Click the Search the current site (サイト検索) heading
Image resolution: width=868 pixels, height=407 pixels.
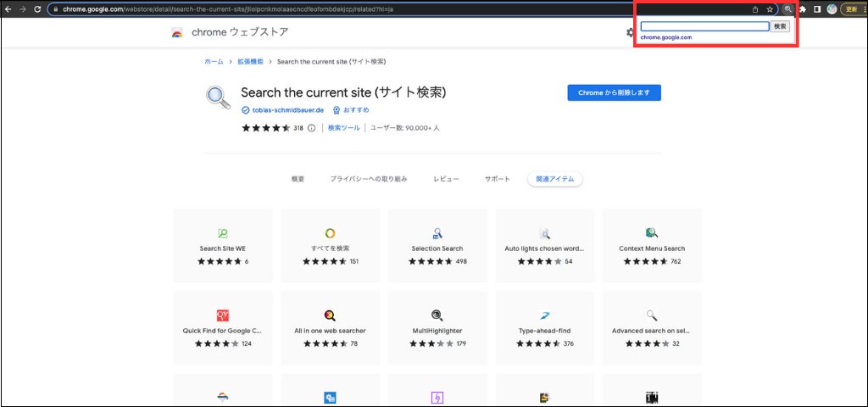(x=343, y=92)
